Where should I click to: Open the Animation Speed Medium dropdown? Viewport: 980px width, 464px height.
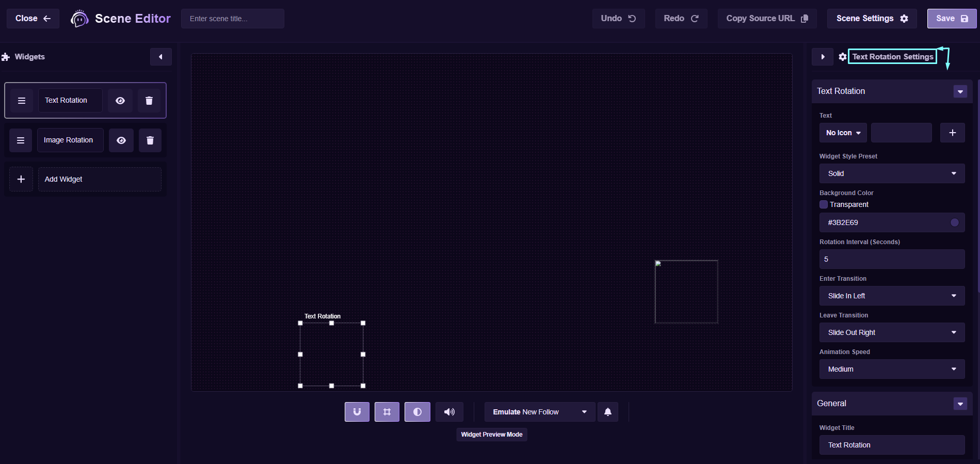(x=892, y=369)
